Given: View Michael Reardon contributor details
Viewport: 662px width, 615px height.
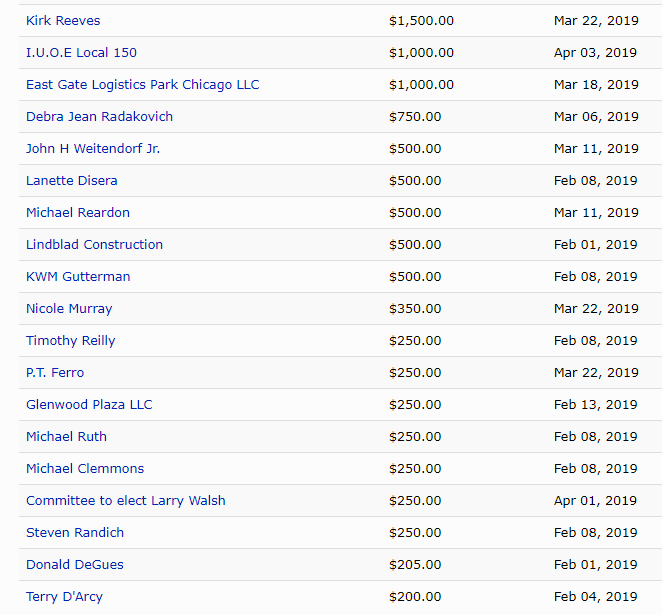Looking at the screenshot, I should 78,213.
